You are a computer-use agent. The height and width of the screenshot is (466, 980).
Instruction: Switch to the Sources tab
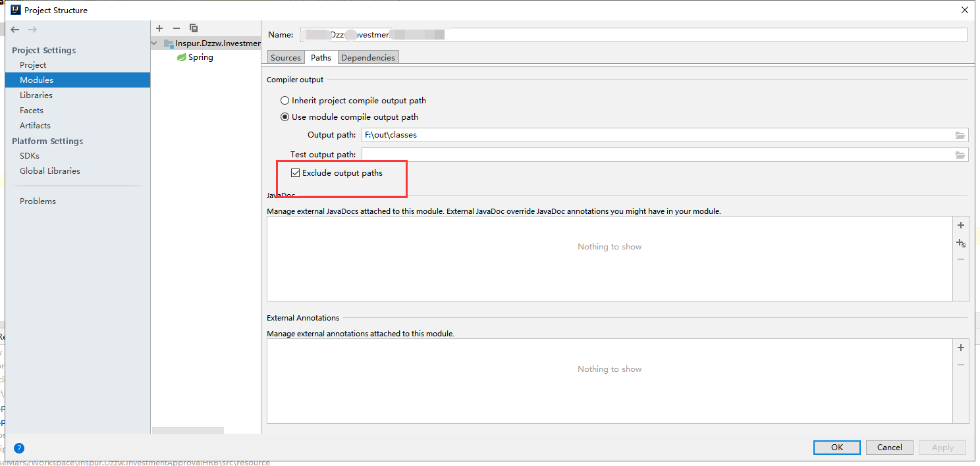tap(285, 57)
